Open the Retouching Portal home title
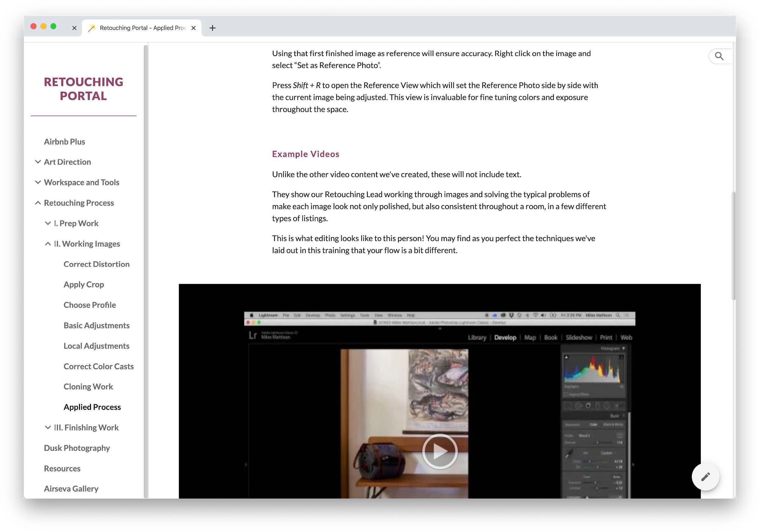This screenshot has height=532, width=760. click(x=84, y=89)
